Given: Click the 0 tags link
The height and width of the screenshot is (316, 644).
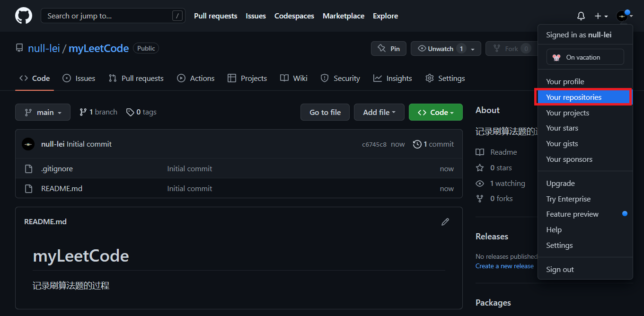Looking at the screenshot, I should (x=141, y=112).
